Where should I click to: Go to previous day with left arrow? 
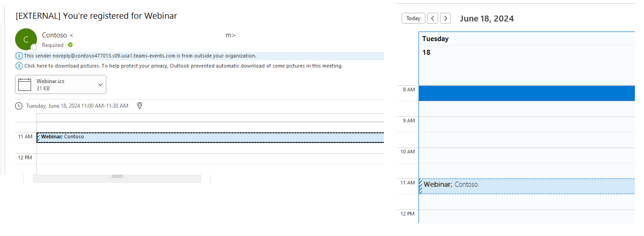coord(433,18)
